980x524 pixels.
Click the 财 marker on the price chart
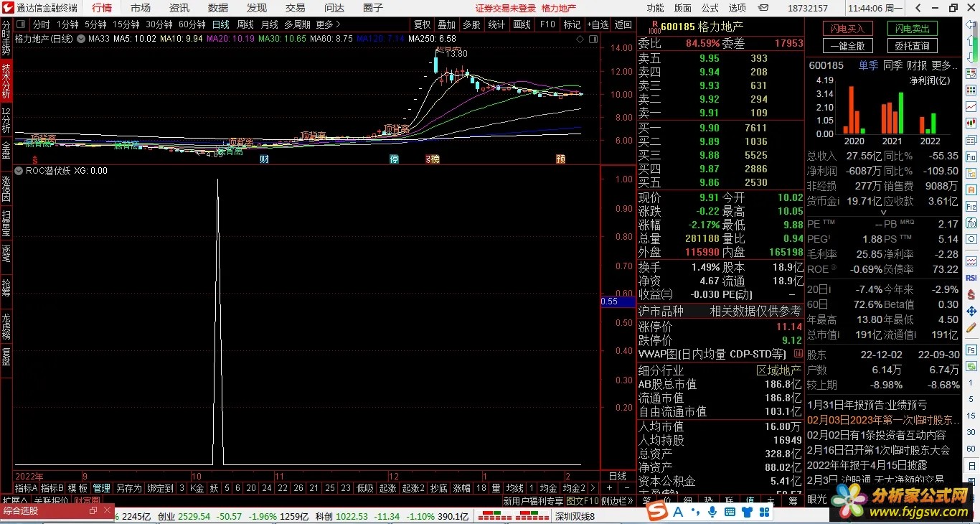click(264, 159)
